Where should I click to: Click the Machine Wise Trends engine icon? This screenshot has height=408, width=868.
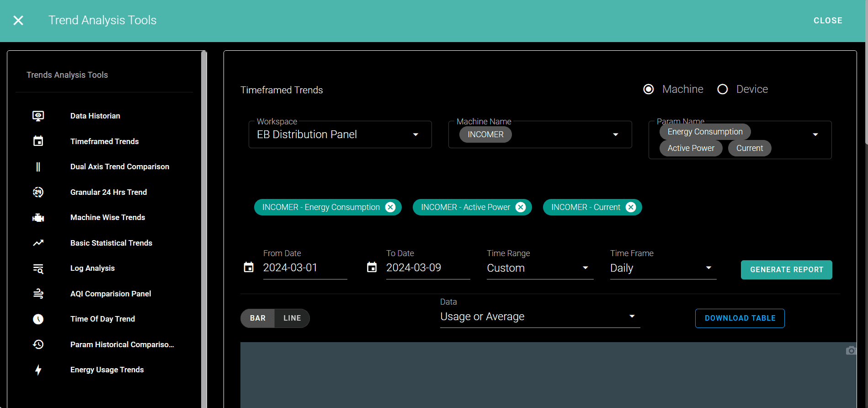point(38,218)
